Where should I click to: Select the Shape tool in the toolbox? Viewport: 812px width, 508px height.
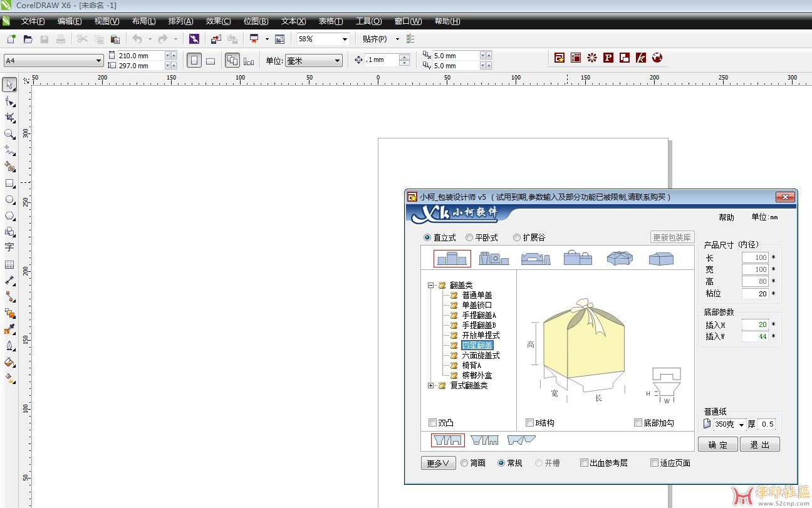9,101
